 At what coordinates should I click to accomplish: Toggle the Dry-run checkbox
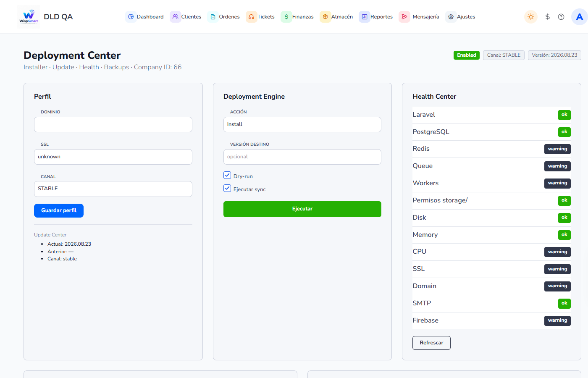tap(227, 175)
